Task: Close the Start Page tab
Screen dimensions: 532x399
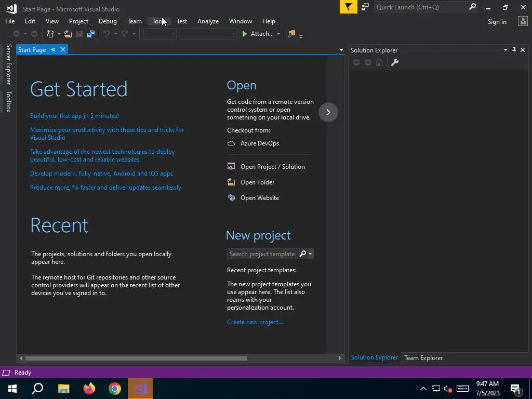Action: [63, 49]
